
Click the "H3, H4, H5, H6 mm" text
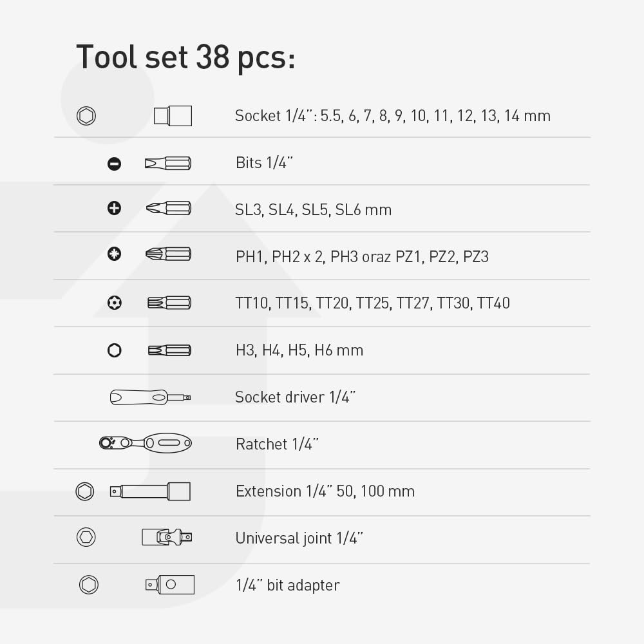click(x=299, y=350)
